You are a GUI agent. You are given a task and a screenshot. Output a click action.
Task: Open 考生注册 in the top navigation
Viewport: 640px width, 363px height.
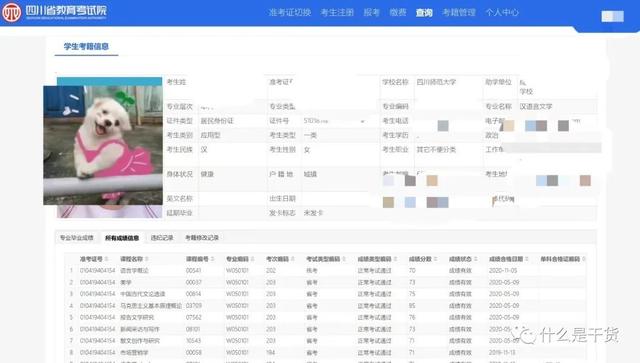point(337,13)
